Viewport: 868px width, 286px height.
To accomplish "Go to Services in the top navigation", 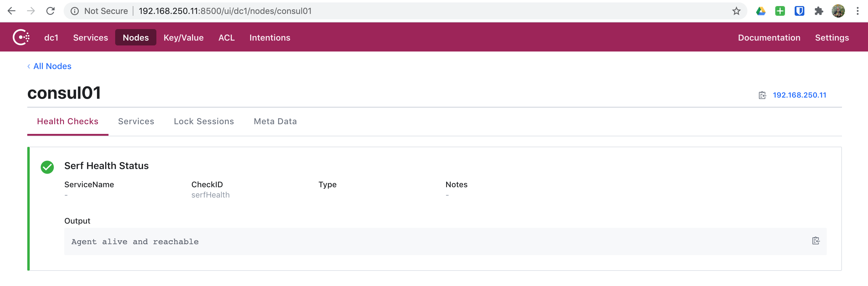I will click(91, 37).
